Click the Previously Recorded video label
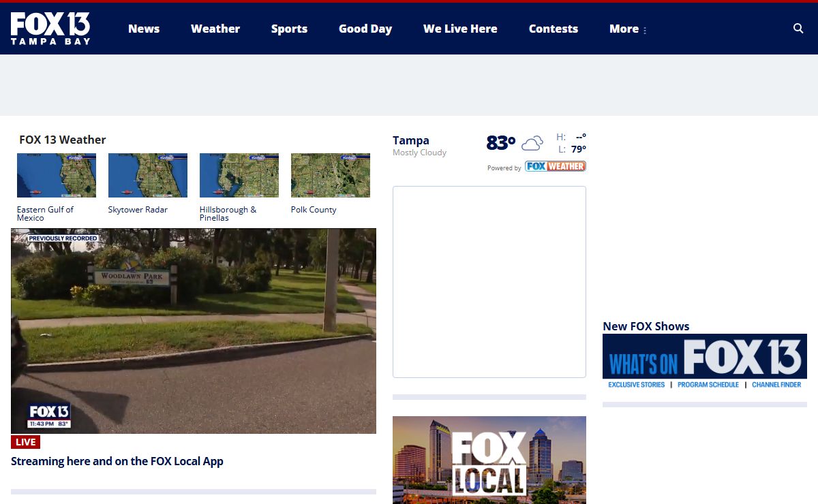Image resolution: width=818 pixels, height=504 pixels. (x=63, y=238)
